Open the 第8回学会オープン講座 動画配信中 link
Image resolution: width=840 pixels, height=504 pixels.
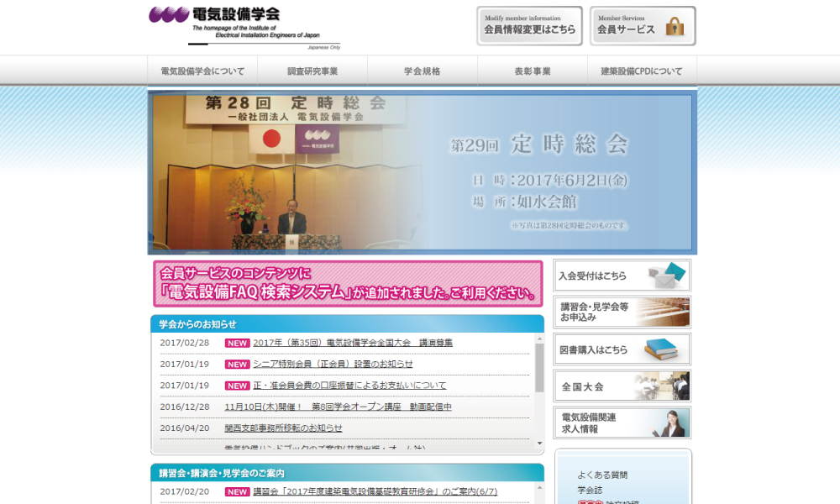(x=338, y=407)
